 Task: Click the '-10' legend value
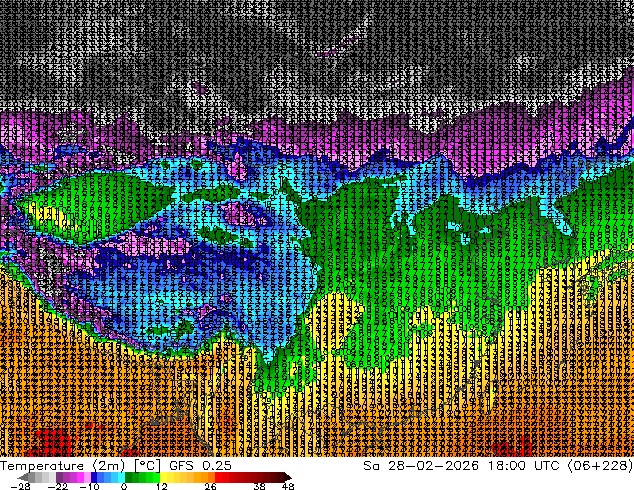(89, 486)
